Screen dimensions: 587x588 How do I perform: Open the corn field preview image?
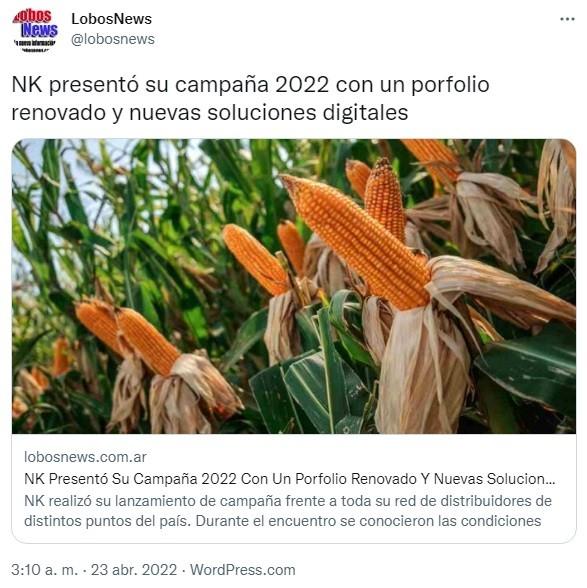click(294, 286)
